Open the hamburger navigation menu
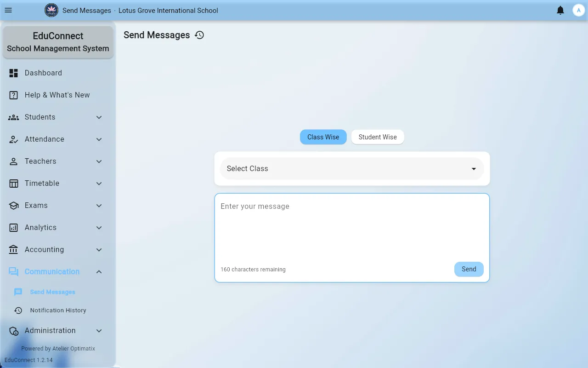 (8, 10)
